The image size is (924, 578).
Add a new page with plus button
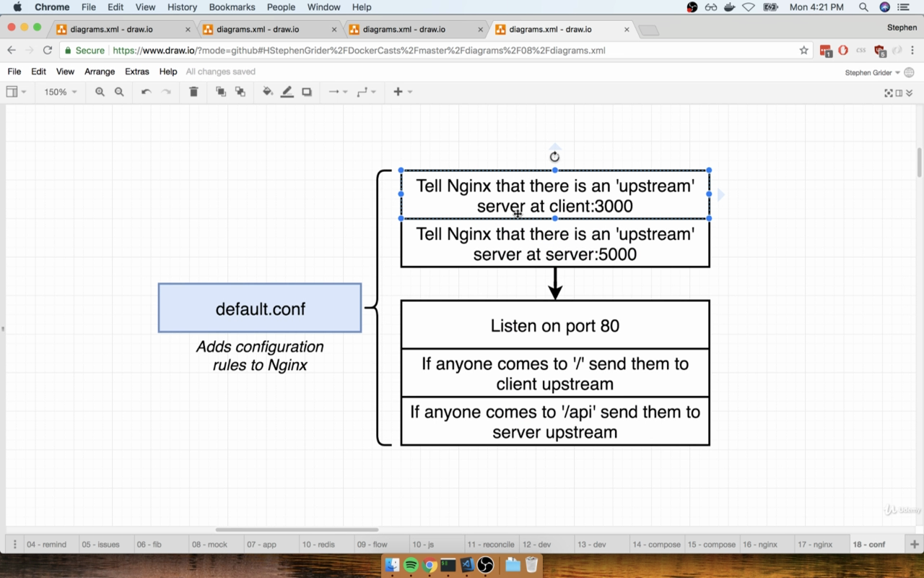pyautogui.click(x=915, y=544)
